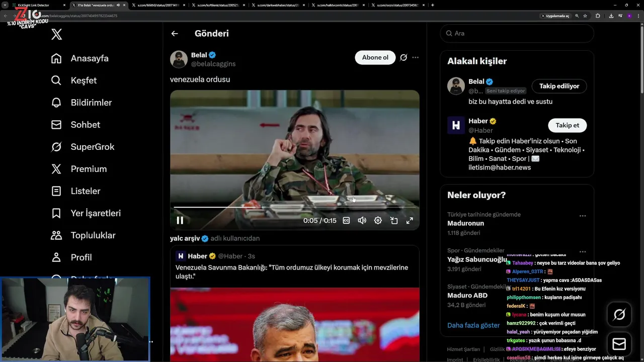Click the Ara search field
The height and width of the screenshot is (362, 644).
(x=517, y=33)
